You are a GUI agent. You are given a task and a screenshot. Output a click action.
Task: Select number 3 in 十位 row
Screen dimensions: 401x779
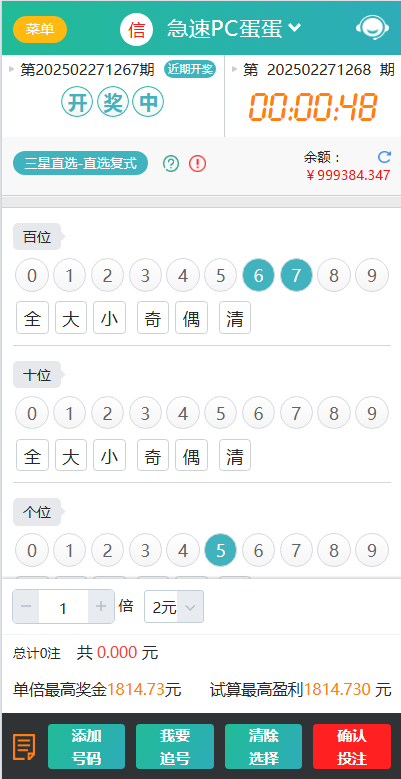point(145,412)
